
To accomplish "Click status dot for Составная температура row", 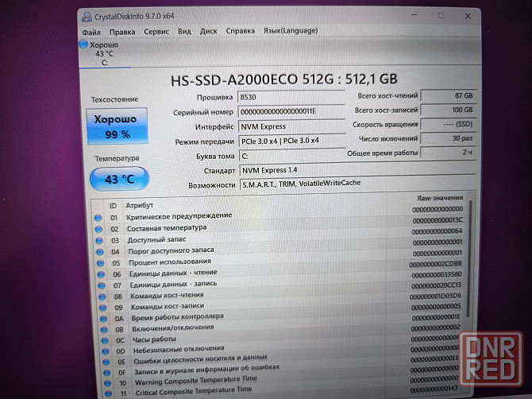I will click(x=98, y=230).
